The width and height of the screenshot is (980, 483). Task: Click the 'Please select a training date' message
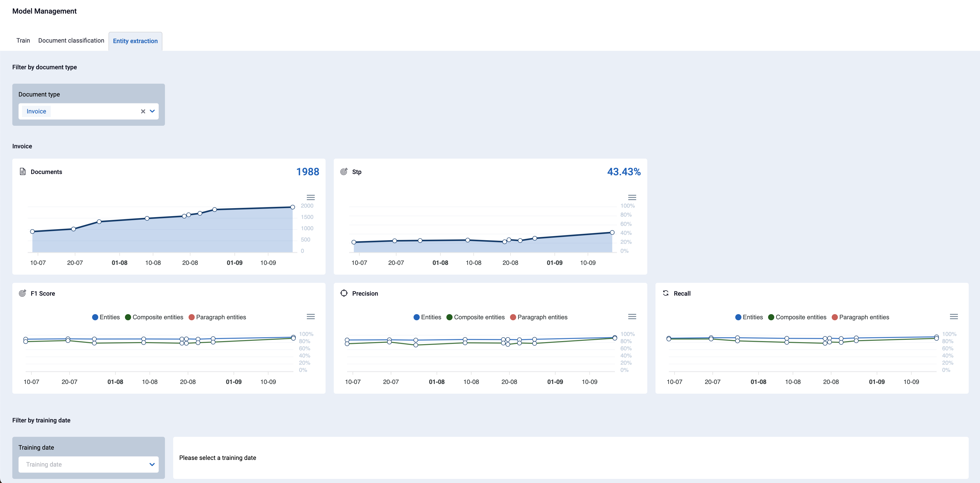coord(218,458)
